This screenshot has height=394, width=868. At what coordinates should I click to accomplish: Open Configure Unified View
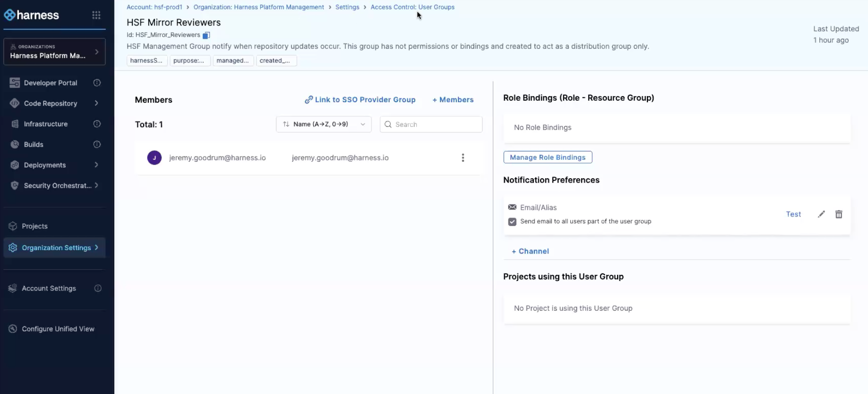(x=58, y=329)
